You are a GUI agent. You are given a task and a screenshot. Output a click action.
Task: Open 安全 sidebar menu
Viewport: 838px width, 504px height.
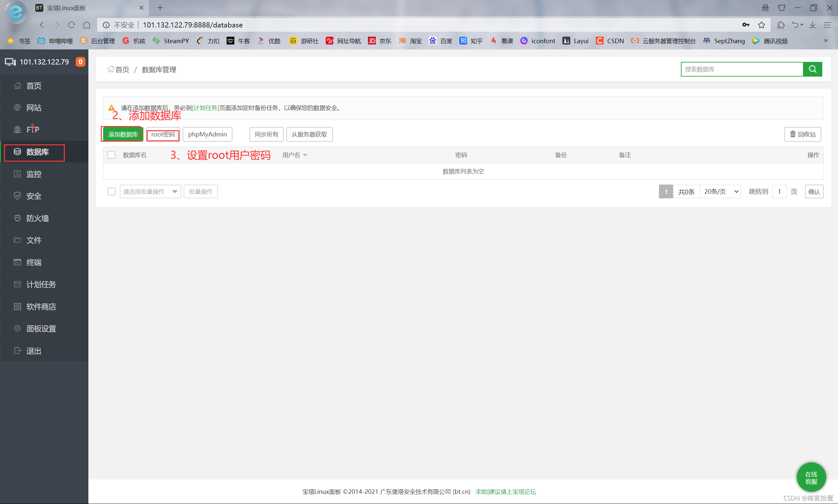34,196
